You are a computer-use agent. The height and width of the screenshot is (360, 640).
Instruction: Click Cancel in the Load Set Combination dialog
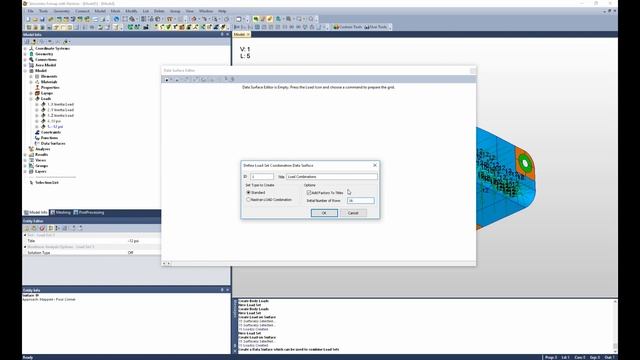(x=353, y=213)
